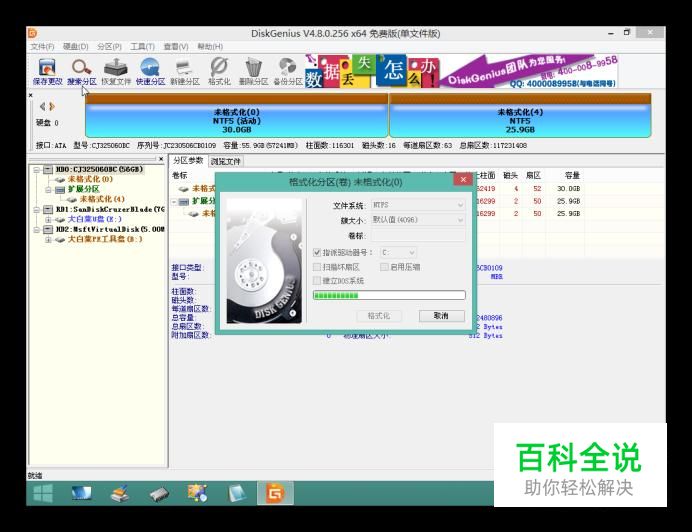
Task: Click the capacity (容量) column header
Action: (572, 175)
